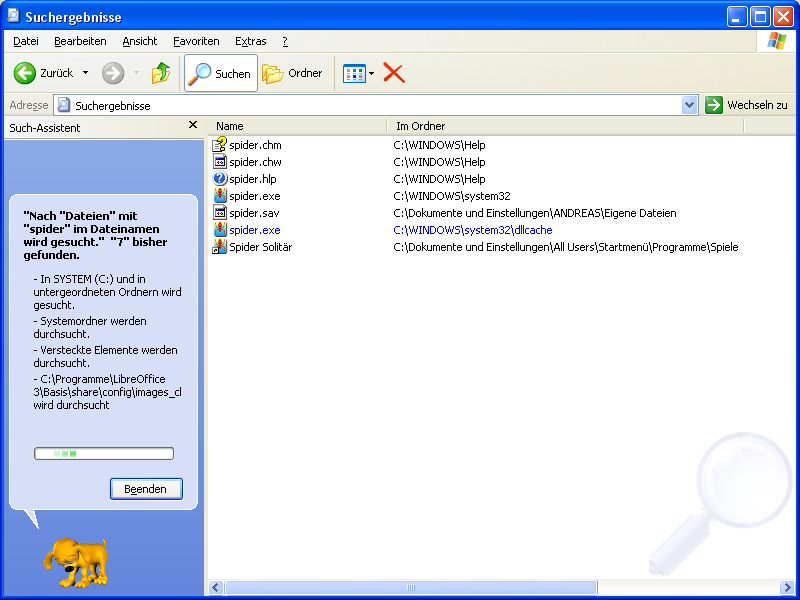Image resolution: width=800 pixels, height=600 pixels.
Task: Click the Wechseln zu go button
Action: pyautogui.click(x=746, y=106)
